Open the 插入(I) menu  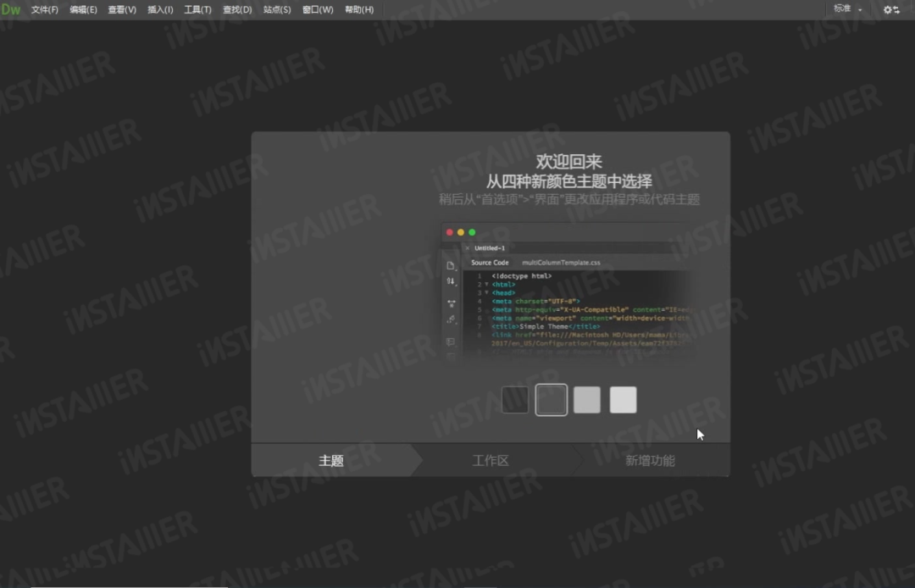[160, 9]
